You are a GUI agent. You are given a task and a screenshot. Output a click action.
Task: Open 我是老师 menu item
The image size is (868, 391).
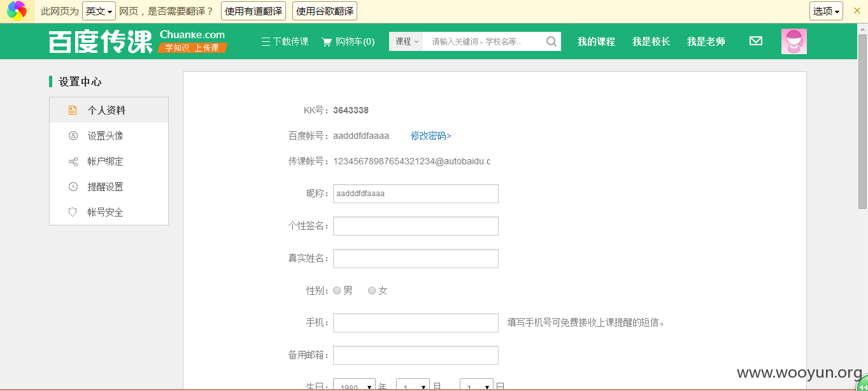[x=706, y=41]
